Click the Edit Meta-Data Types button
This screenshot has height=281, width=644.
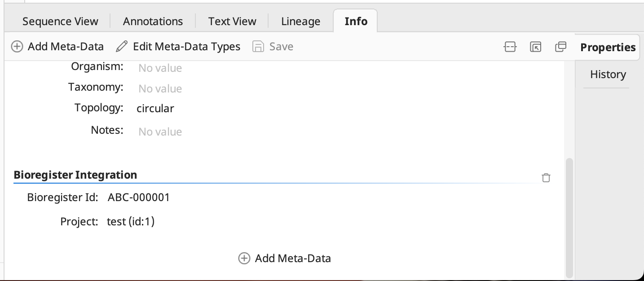tap(186, 46)
